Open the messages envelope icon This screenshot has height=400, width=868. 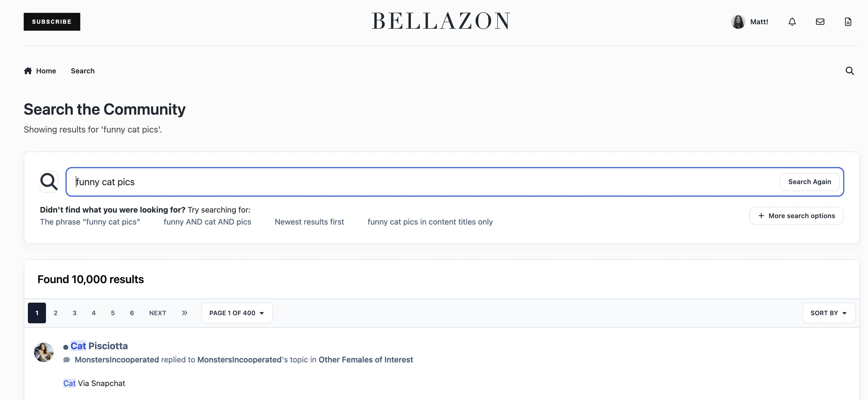pyautogui.click(x=820, y=22)
